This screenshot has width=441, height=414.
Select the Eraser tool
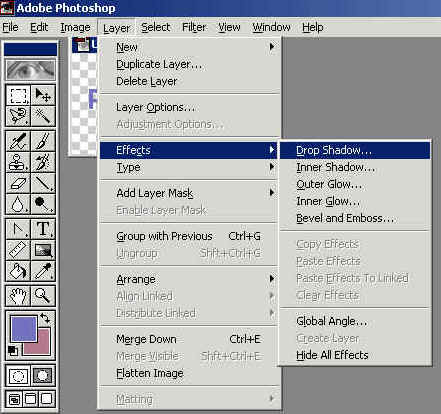tap(18, 183)
